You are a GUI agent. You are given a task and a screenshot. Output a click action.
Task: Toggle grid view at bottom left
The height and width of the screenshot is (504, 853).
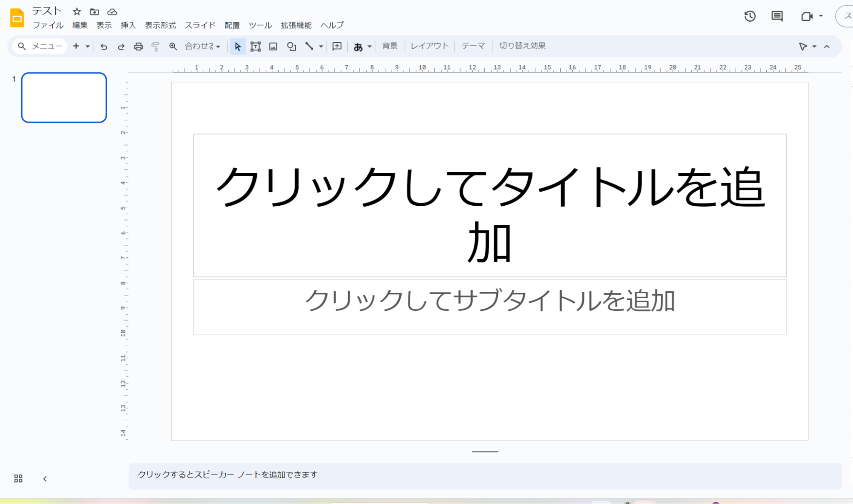[x=18, y=478]
